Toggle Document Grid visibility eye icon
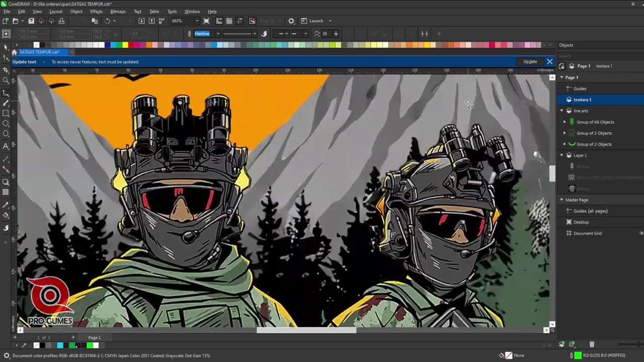This screenshot has height=362, width=644. click(641, 233)
